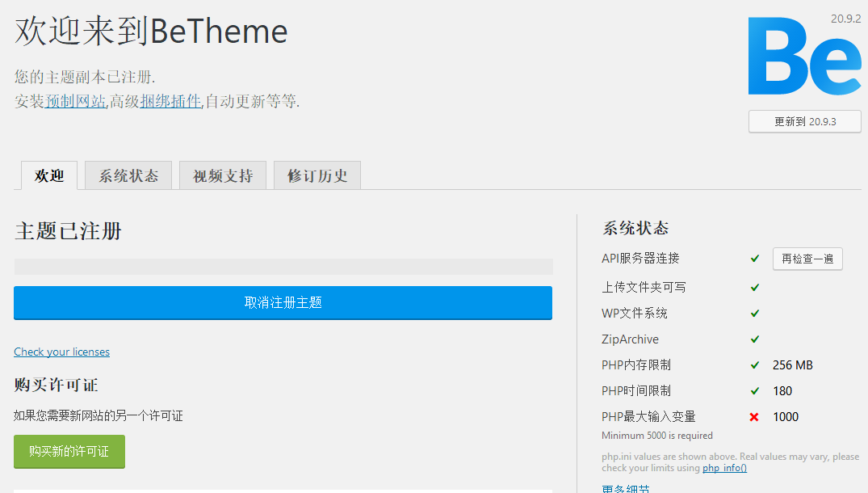
Task: Click the blue Be theme logo
Action: click(804, 54)
